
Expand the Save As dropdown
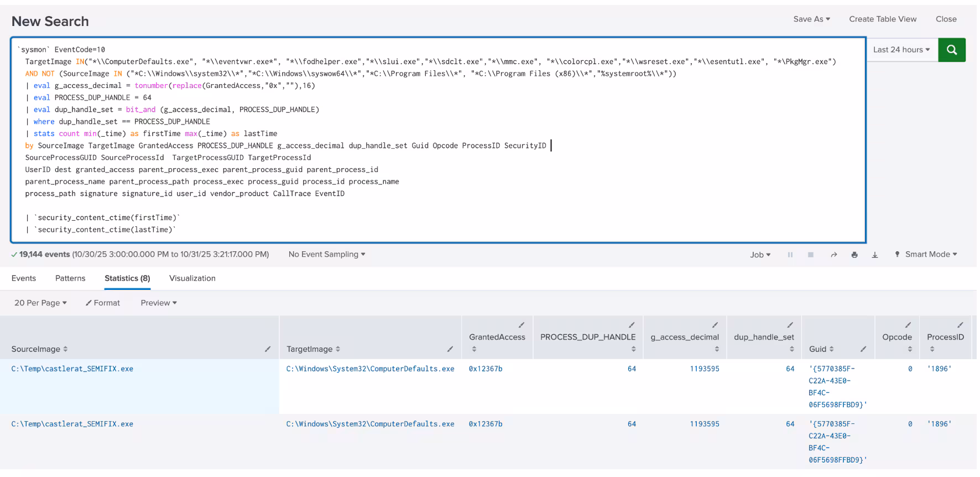click(811, 19)
